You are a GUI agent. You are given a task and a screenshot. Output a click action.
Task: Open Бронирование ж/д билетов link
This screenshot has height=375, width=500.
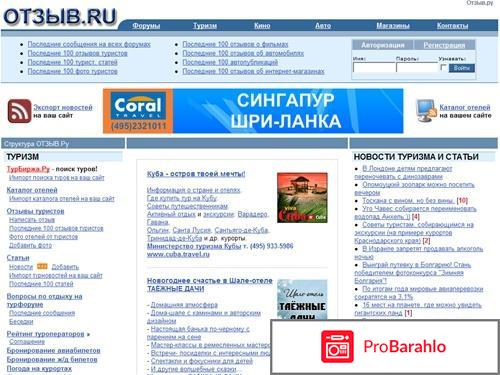click(52, 360)
